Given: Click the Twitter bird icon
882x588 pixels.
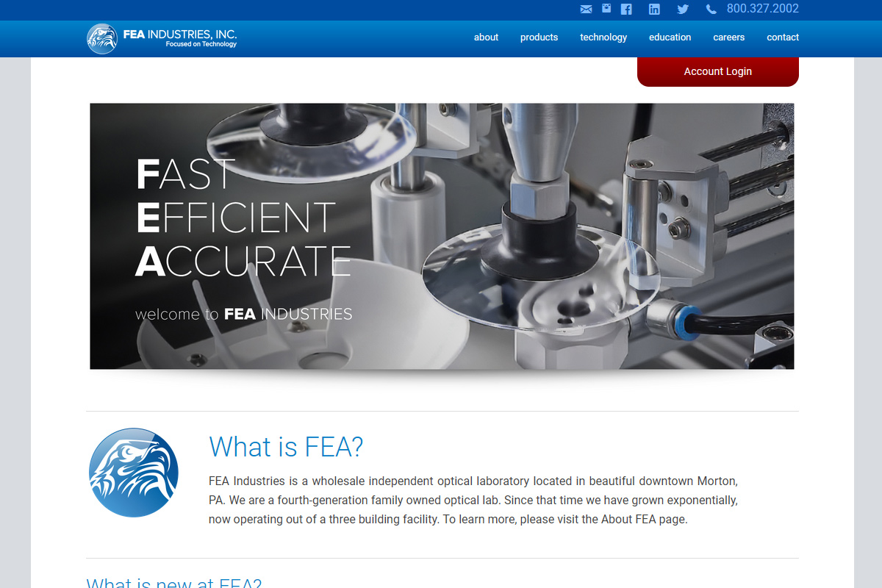Looking at the screenshot, I should click(x=683, y=9).
